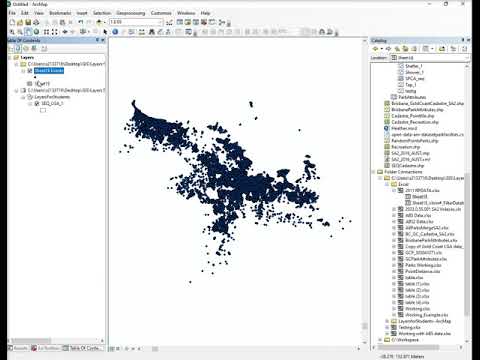
Task: Open the Edit menu
Action: coord(25,13)
